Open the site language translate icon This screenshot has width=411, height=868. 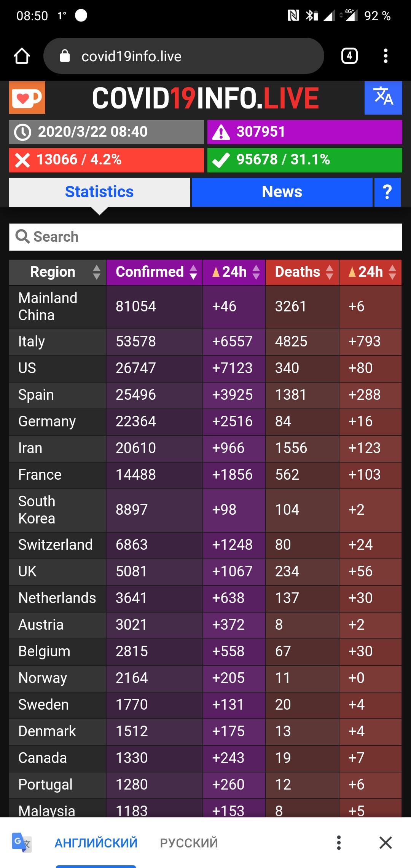383,97
